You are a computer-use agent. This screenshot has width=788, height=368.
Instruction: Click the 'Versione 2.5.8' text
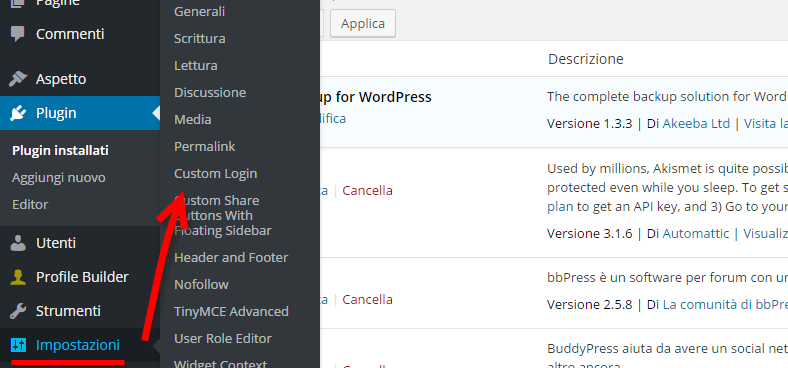tap(589, 305)
